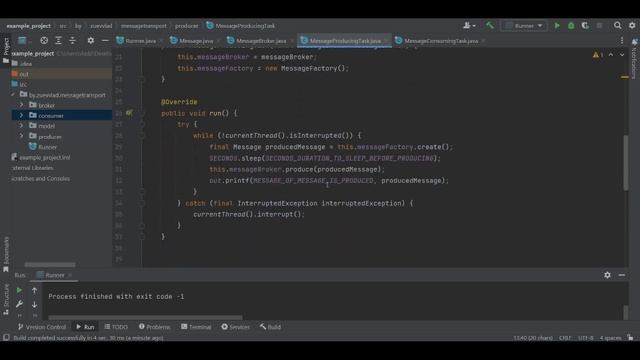The image size is (640, 360).
Task: Click the Runner tab in Run panel
Action: 54,275
